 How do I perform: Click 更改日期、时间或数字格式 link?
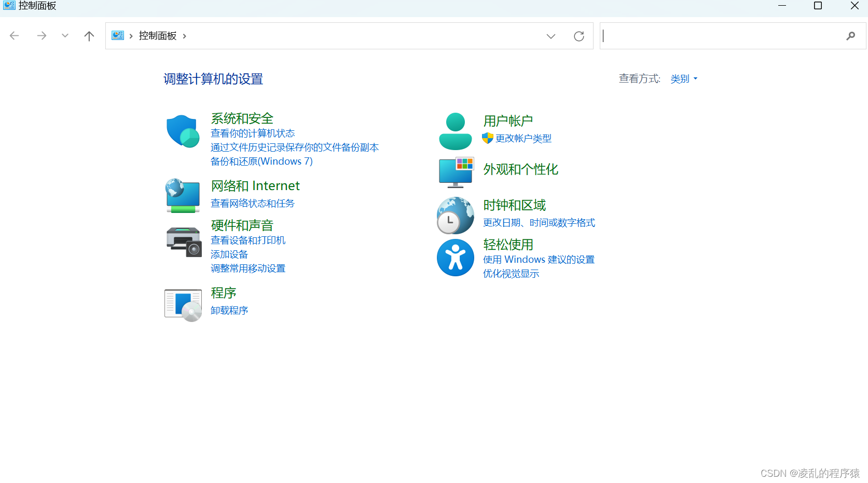[x=539, y=223]
